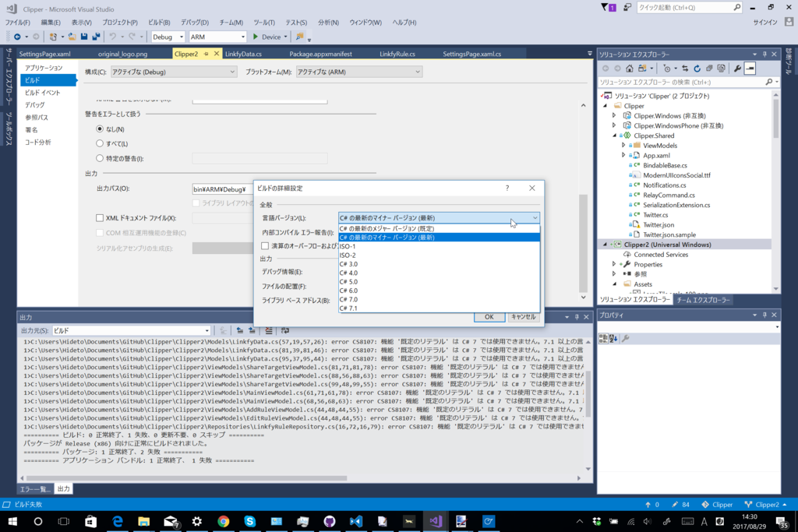Select なし(N) warning radio button
This screenshot has width=798, height=532.
(x=100, y=129)
